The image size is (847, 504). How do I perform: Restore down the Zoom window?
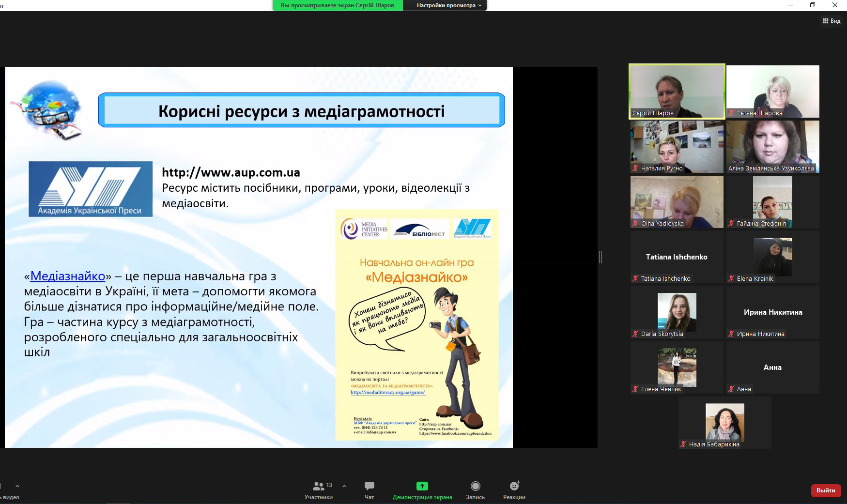pyautogui.click(x=813, y=5)
